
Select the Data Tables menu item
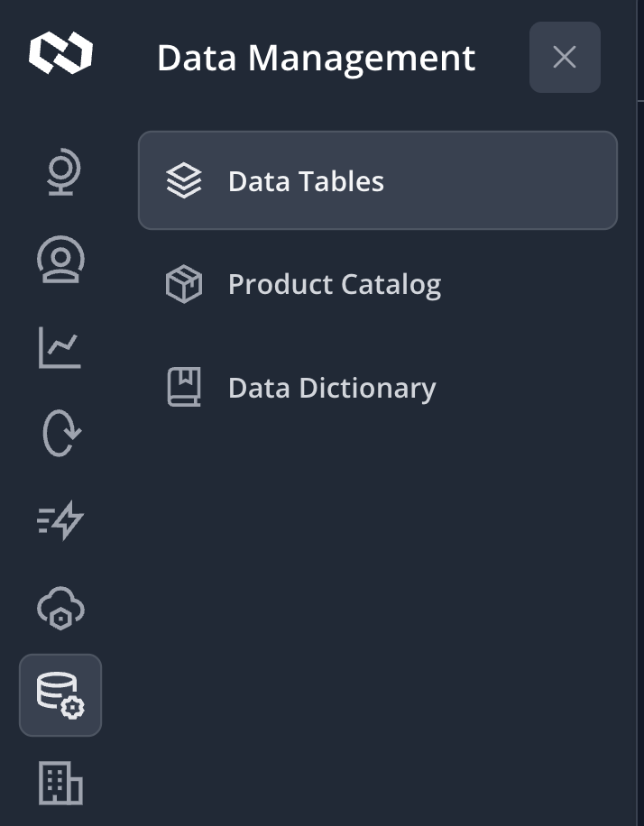[377, 181]
